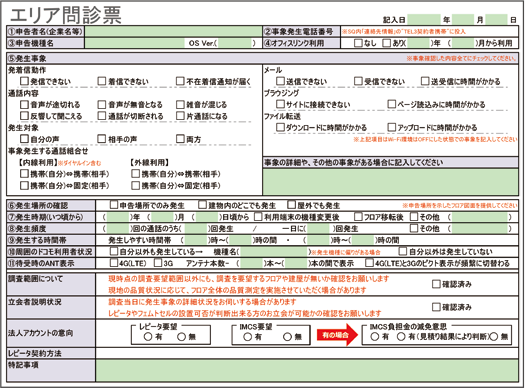Screen dimensions: 525x388
Task: Tick 通話が切断される checkbox
Action: pyautogui.click(x=102, y=116)
